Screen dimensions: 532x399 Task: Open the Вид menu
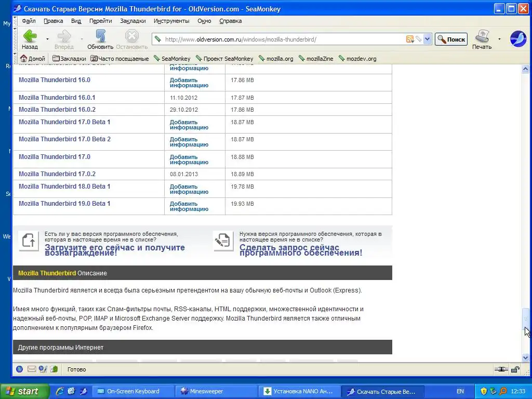coord(76,21)
